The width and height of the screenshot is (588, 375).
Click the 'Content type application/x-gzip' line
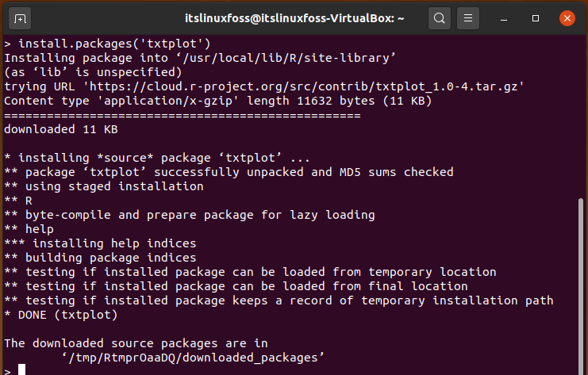[218, 101]
